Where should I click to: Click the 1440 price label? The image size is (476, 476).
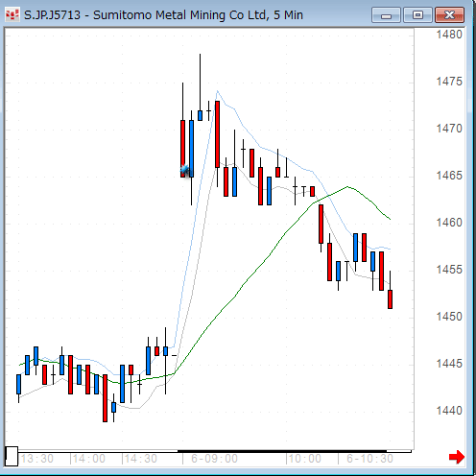[x=449, y=411]
